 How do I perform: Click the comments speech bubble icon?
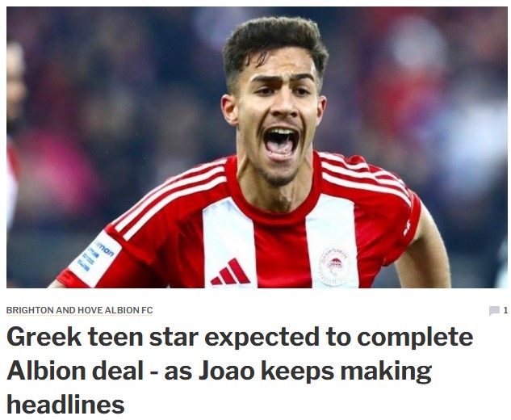(x=494, y=310)
